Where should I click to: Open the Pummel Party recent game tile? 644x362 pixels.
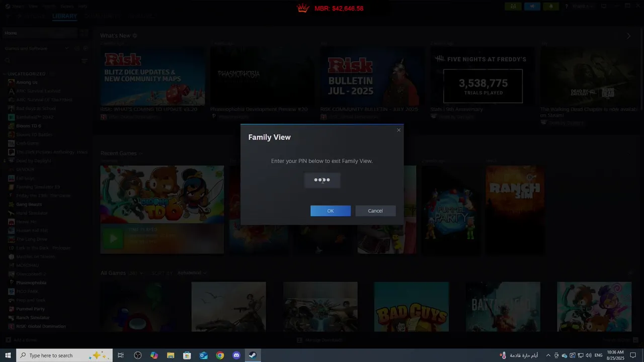(450, 210)
